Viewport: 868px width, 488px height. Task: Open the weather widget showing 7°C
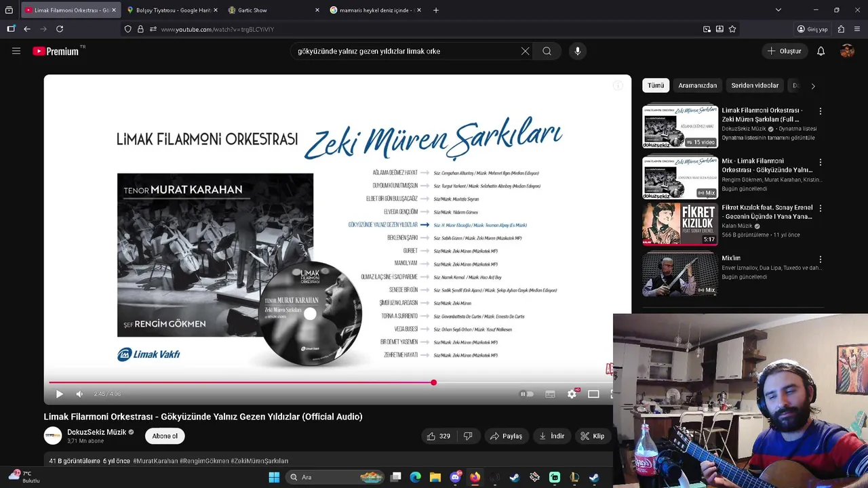click(24, 476)
